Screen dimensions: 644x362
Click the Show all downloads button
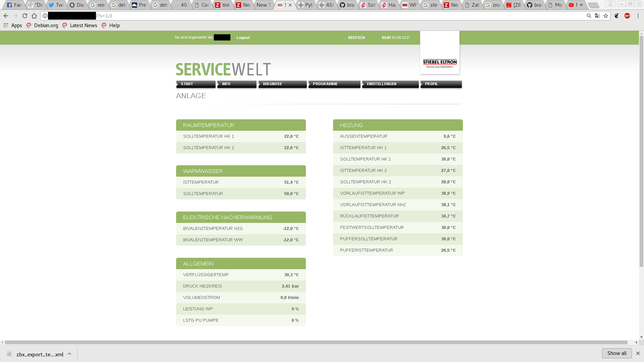click(616, 353)
